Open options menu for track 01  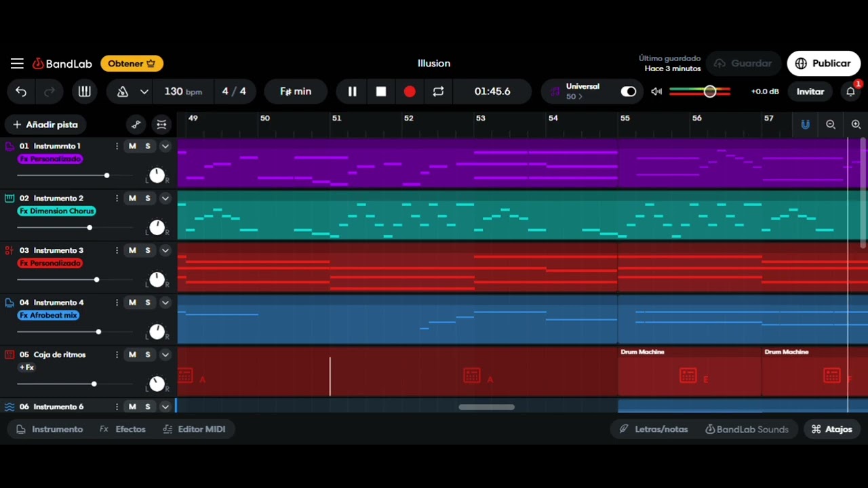tap(117, 146)
